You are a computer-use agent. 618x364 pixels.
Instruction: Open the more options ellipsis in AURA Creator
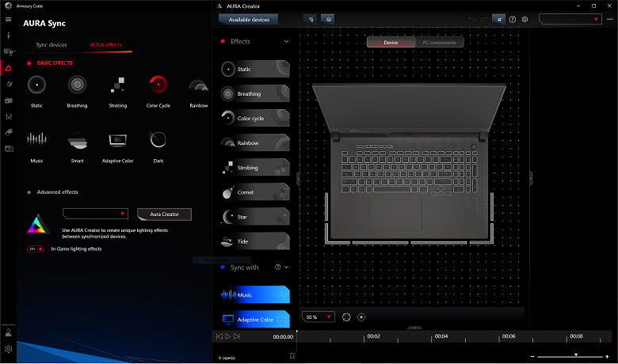pos(610,19)
